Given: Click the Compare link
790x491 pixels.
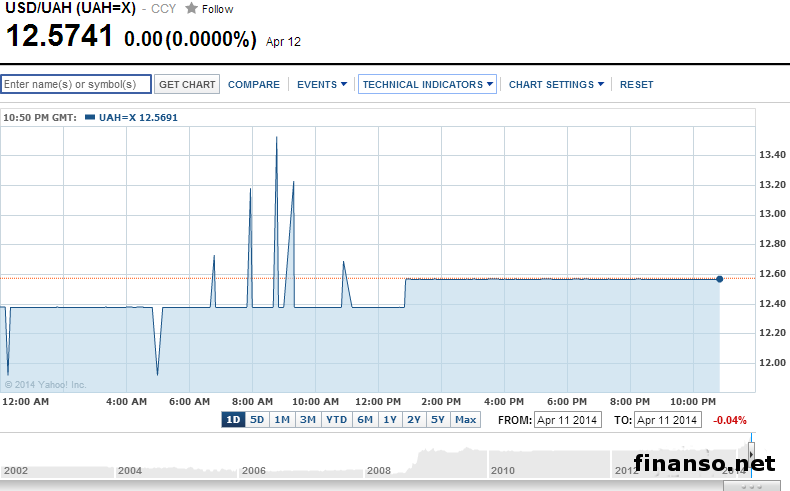Looking at the screenshot, I should [x=254, y=85].
